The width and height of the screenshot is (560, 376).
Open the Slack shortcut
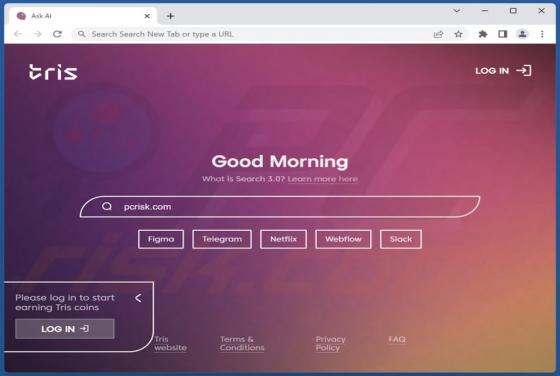(x=401, y=239)
